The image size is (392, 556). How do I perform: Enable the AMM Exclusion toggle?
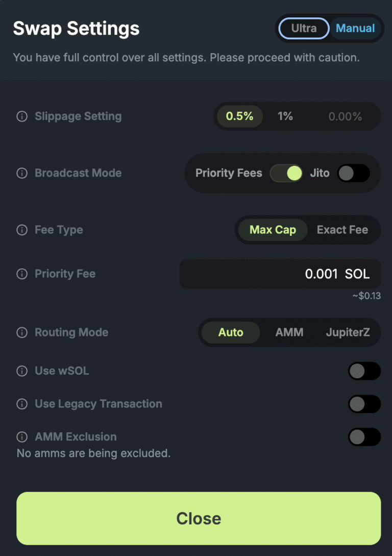click(x=364, y=437)
